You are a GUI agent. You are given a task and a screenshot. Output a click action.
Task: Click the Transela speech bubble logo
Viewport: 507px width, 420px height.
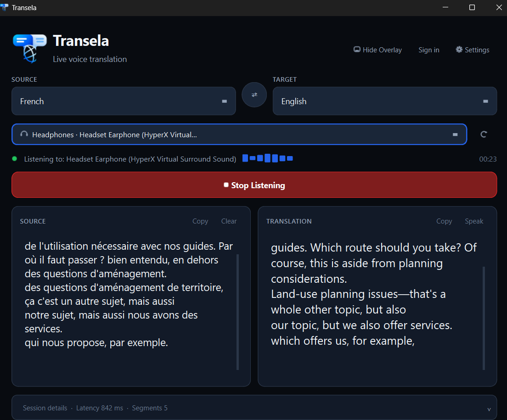(x=30, y=48)
